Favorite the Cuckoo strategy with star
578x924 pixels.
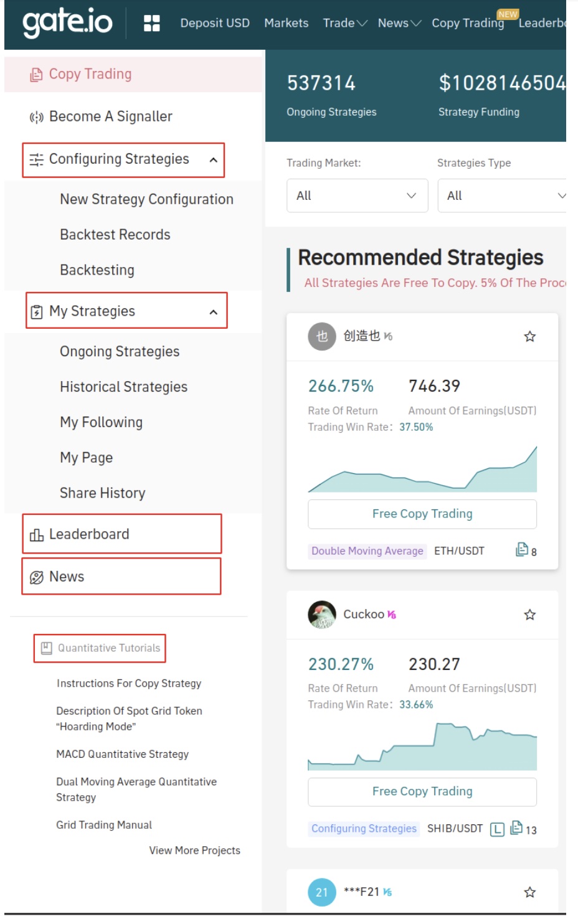530,615
